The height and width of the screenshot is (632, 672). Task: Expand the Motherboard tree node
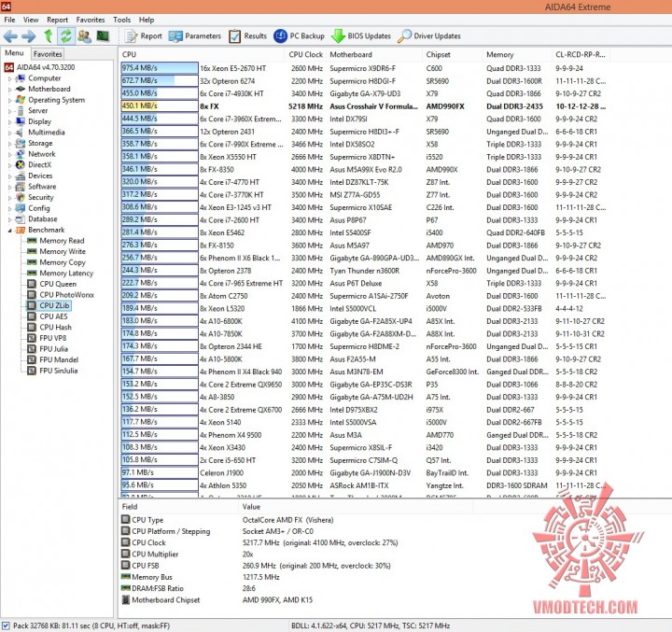pyautogui.click(x=9, y=90)
